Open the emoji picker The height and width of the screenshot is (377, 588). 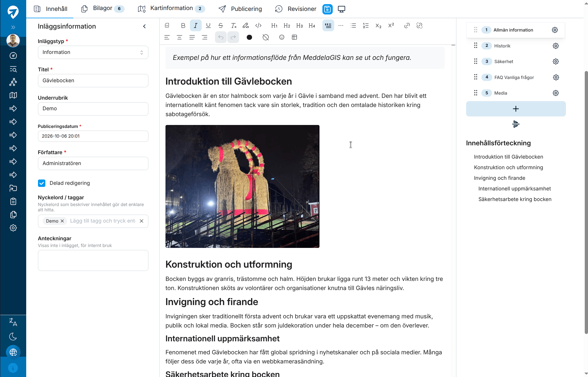282,37
